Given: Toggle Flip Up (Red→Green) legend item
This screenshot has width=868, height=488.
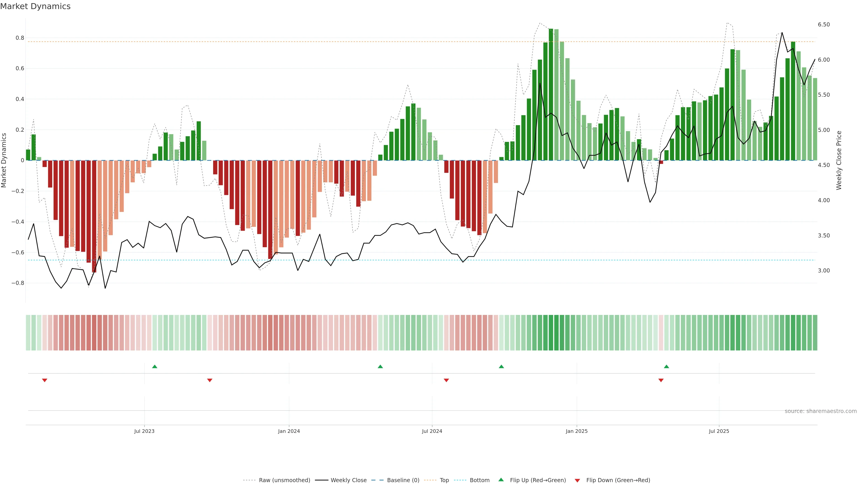Looking at the screenshot, I should 538,480.
